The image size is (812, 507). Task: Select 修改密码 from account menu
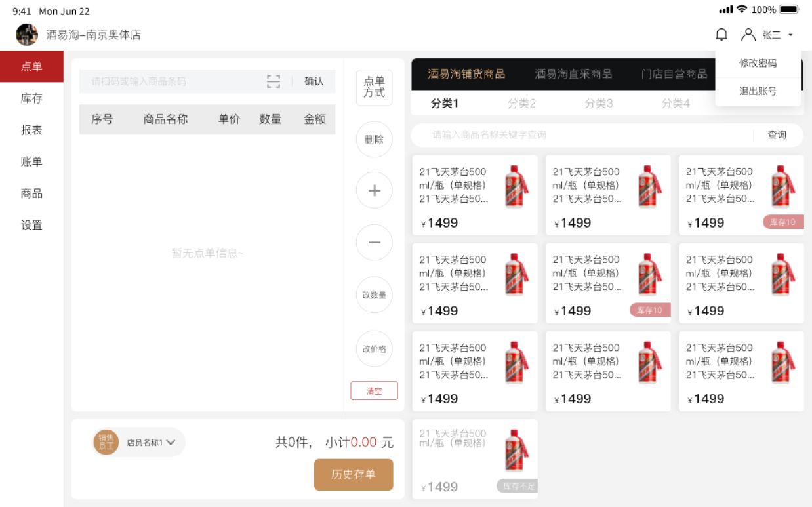[758, 64]
